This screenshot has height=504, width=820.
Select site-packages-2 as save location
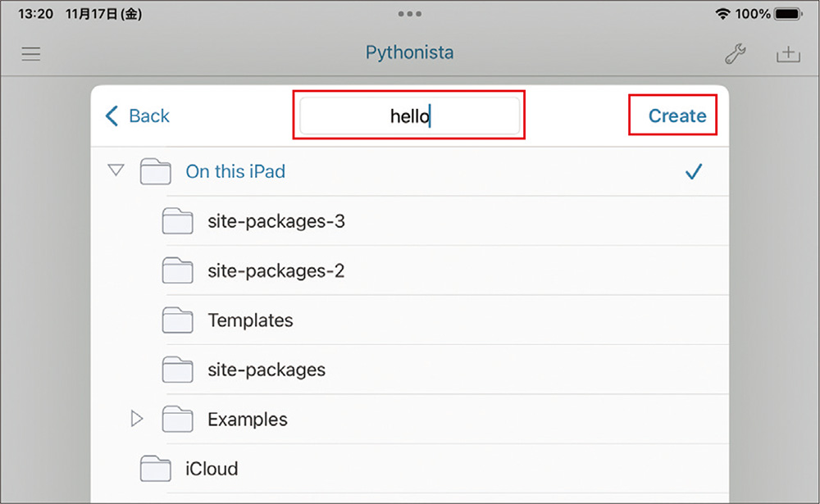277,270
